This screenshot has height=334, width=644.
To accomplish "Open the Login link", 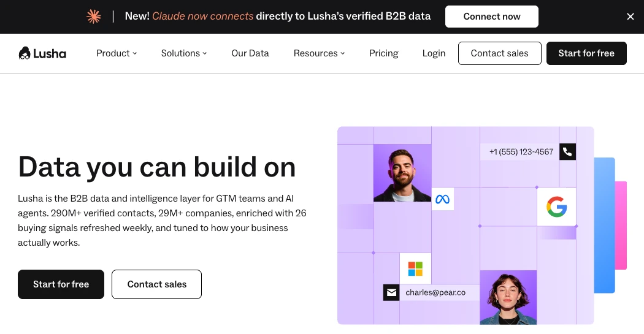I will [434, 53].
